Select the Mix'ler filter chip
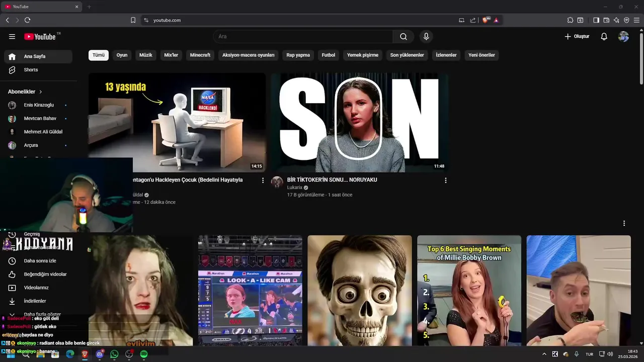The image size is (644, 362). tap(171, 55)
